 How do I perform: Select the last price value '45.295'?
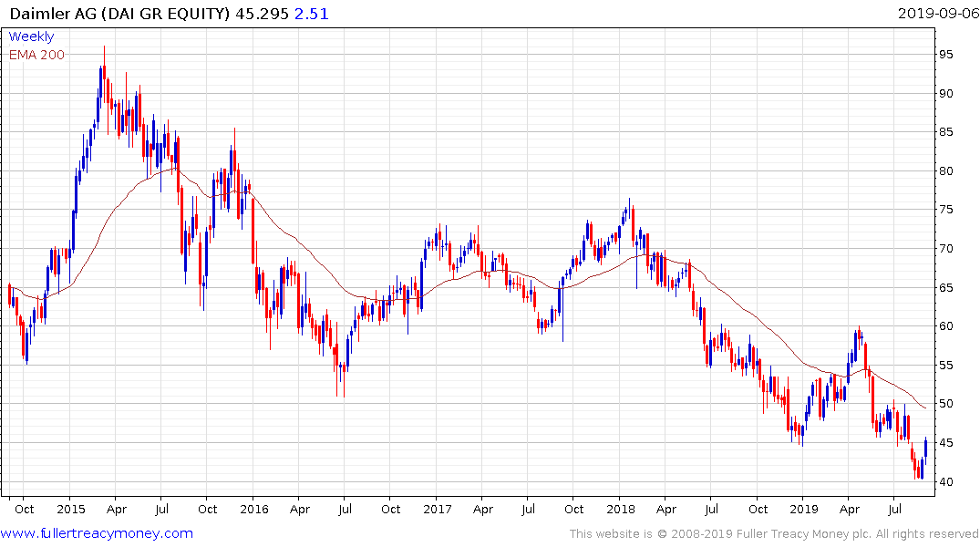262,14
